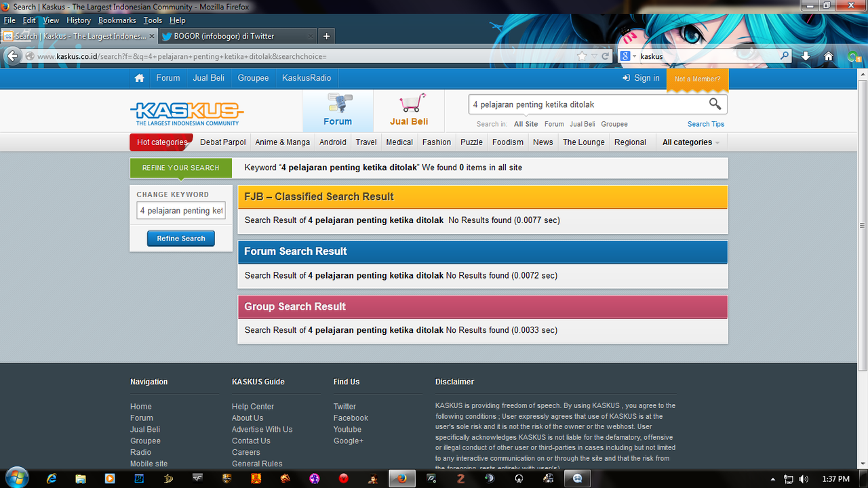Expand the All categories dropdown
The image size is (868, 488).
691,142
